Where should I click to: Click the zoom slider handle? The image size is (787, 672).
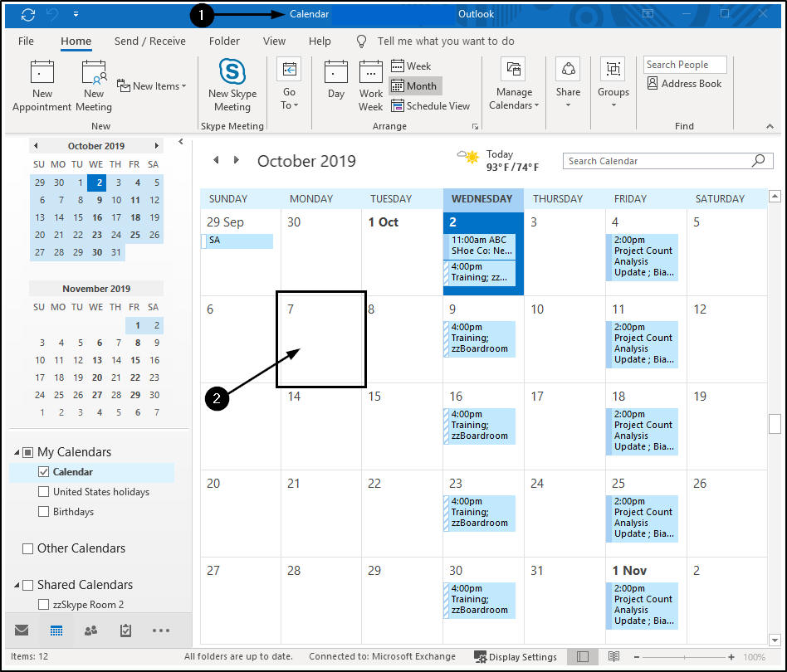coord(685,657)
